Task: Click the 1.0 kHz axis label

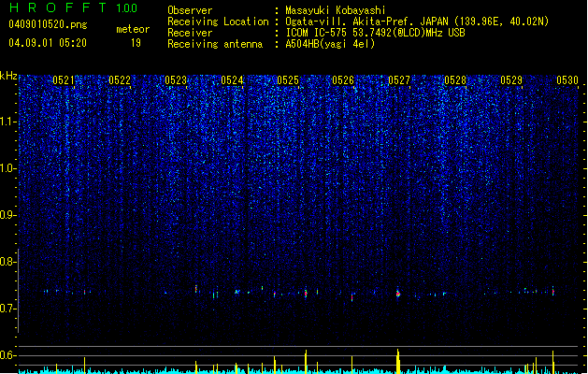Action: click(8, 168)
